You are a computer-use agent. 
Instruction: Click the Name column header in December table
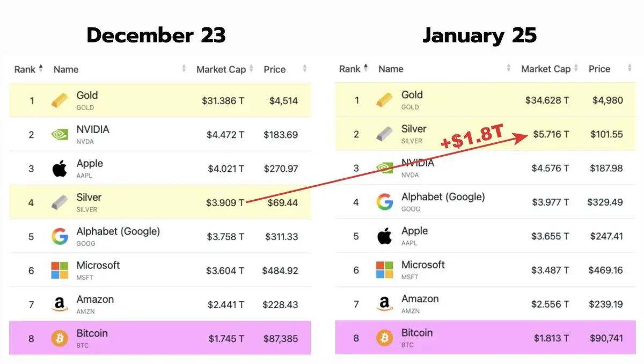pos(66,69)
